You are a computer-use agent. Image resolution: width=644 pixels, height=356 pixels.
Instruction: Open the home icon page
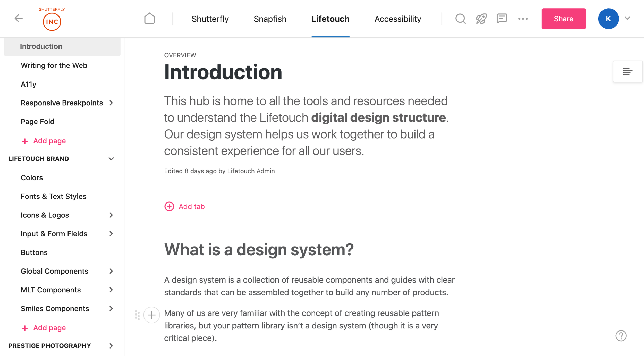(149, 19)
